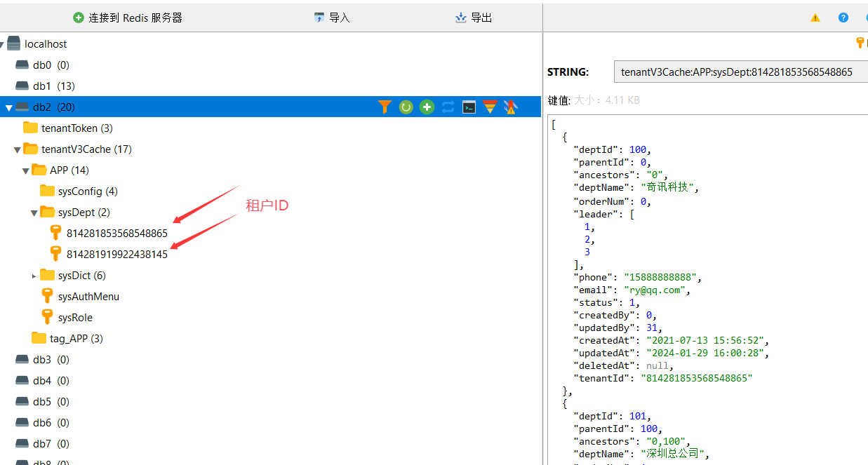Viewport: 868px width, 465px height.
Task: Click the 导入 import button
Action: pos(332,18)
